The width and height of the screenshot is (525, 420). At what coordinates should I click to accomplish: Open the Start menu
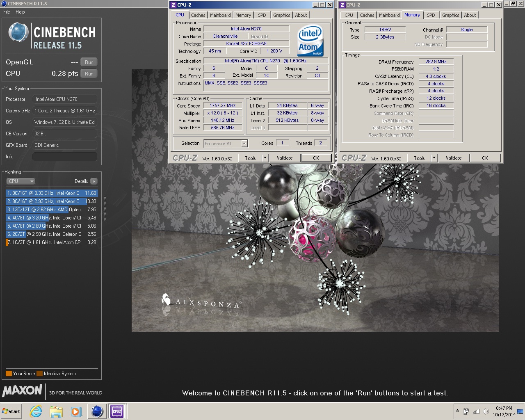[11, 411]
